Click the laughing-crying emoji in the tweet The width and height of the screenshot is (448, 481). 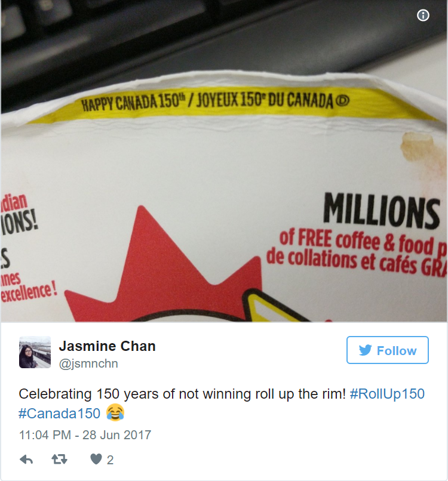tap(115, 412)
